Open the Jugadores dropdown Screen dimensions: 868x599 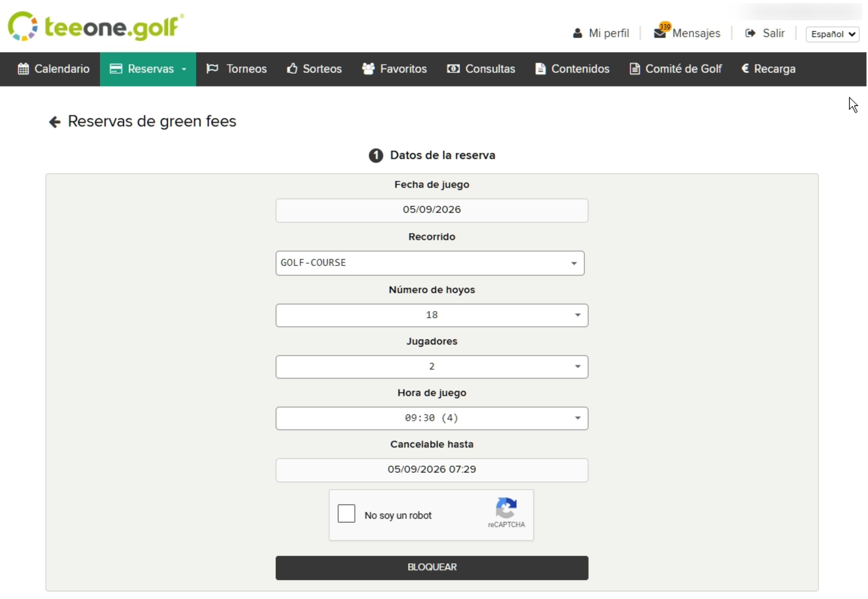pyautogui.click(x=432, y=367)
